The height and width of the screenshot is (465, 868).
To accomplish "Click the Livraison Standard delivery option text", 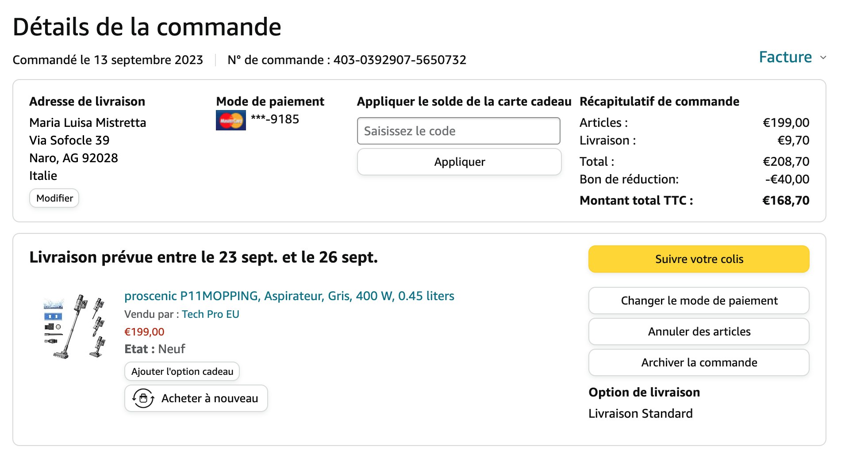I will (x=640, y=414).
